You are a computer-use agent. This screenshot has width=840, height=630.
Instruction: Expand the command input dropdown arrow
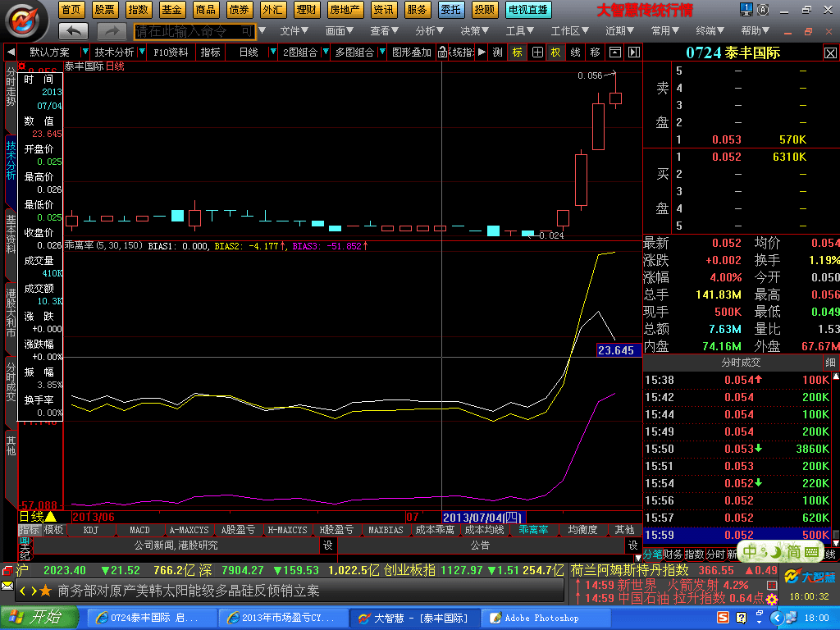coord(262,31)
